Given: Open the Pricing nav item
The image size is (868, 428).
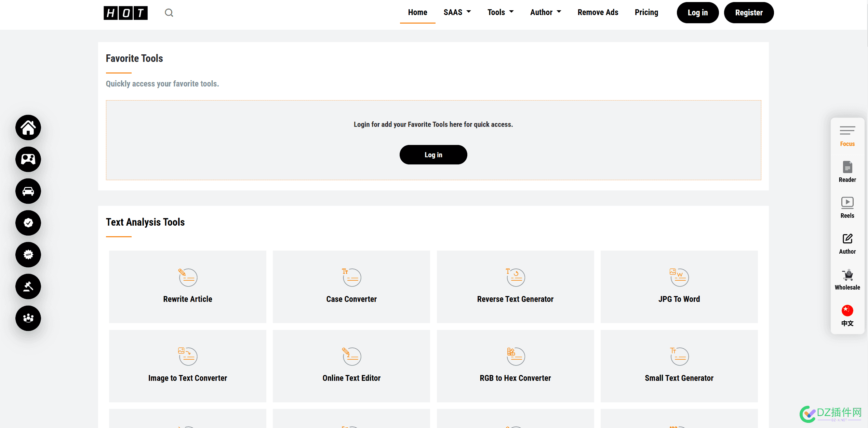Looking at the screenshot, I should click(646, 12).
